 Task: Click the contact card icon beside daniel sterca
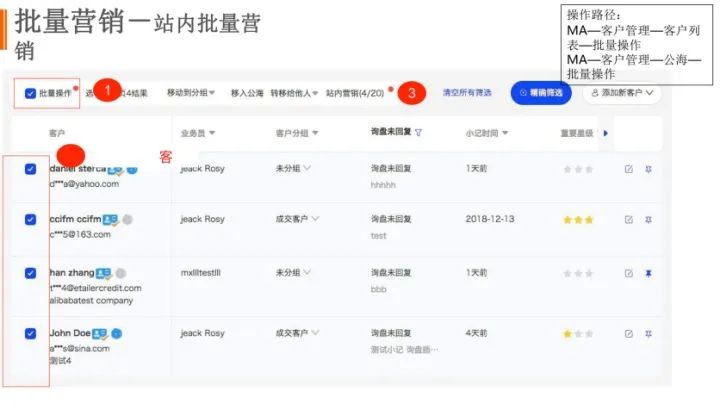115,170
